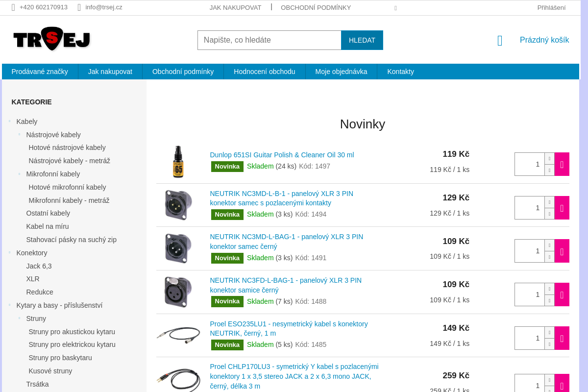This screenshot has width=588, height=392.
Task: Add NEUTRIK NC3MD-L-B-1 connector to cart
Action: 562,208
